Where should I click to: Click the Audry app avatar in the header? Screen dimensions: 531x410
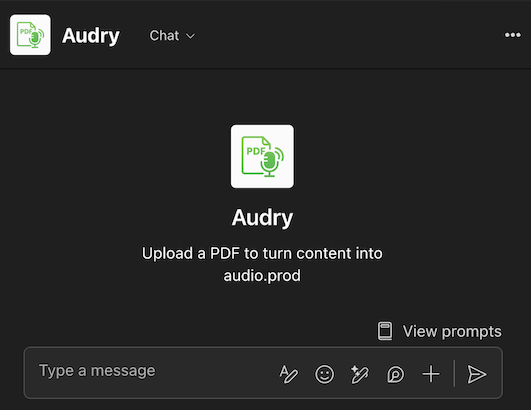(x=30, y=35)
